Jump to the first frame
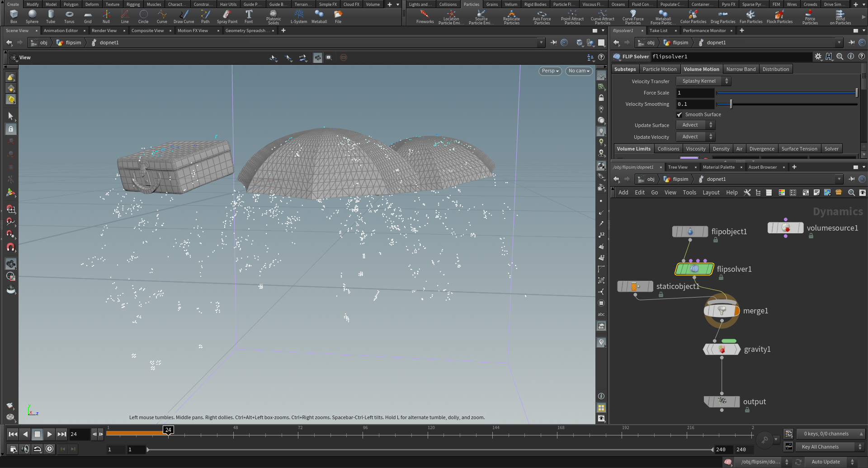This screenshot has width=868, height=468. pos(13,434)
